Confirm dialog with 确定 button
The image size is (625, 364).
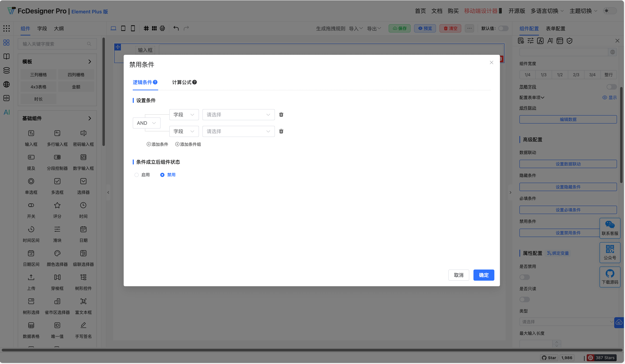483,275
